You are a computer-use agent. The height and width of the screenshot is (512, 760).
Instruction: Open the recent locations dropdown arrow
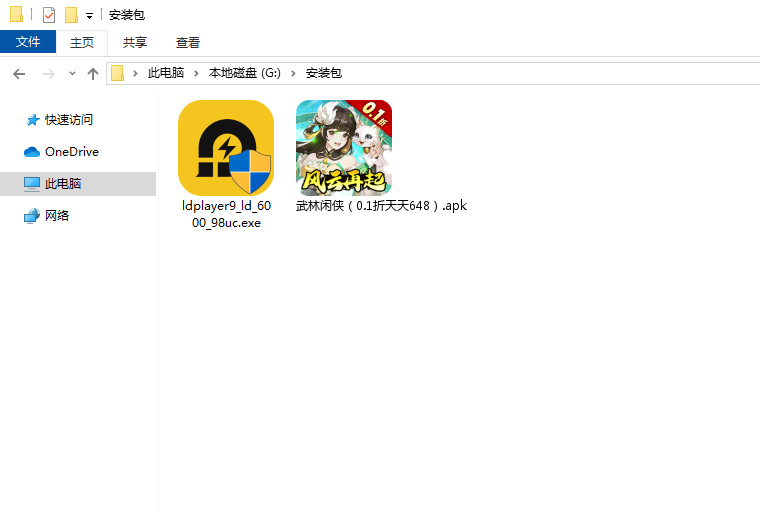pos(72,74)
